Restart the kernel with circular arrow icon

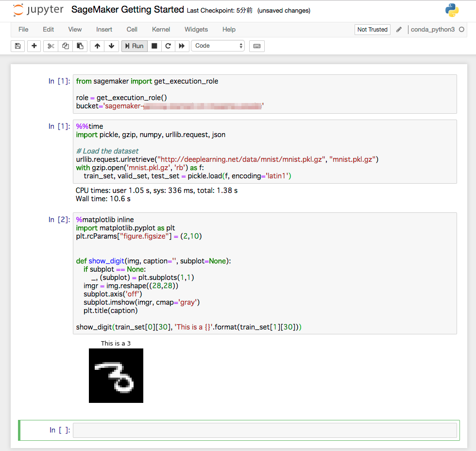(x=168, y=46)
